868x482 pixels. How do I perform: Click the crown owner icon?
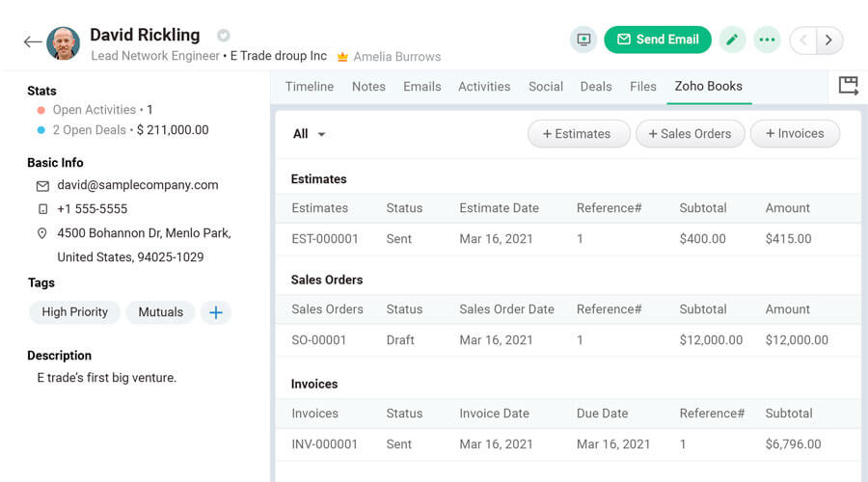point(342,57)
